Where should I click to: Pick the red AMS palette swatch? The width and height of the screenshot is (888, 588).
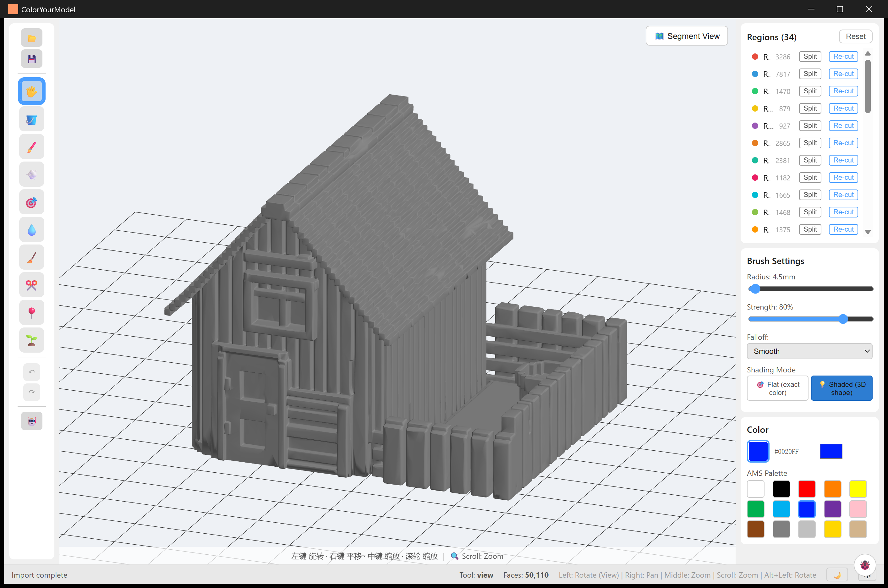point(807,489)
